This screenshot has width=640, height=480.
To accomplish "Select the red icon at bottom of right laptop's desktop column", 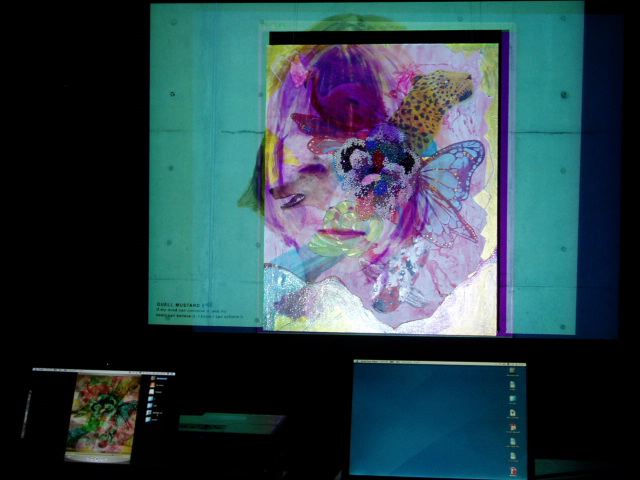I will point(513,471).
